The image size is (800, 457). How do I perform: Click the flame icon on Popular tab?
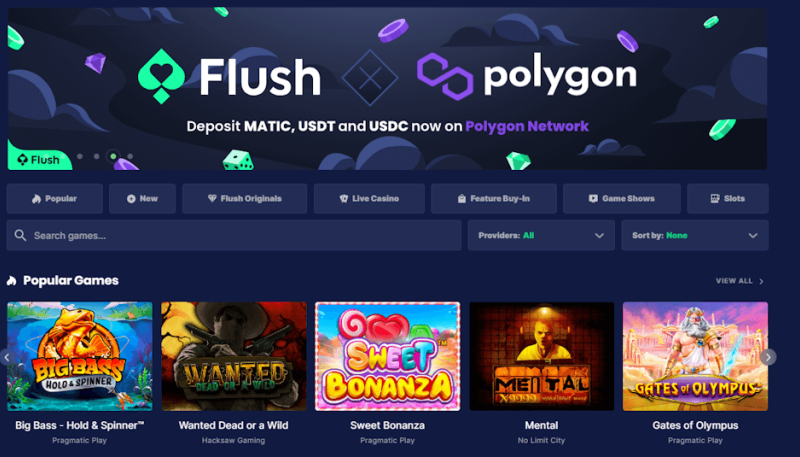point(36,199)
